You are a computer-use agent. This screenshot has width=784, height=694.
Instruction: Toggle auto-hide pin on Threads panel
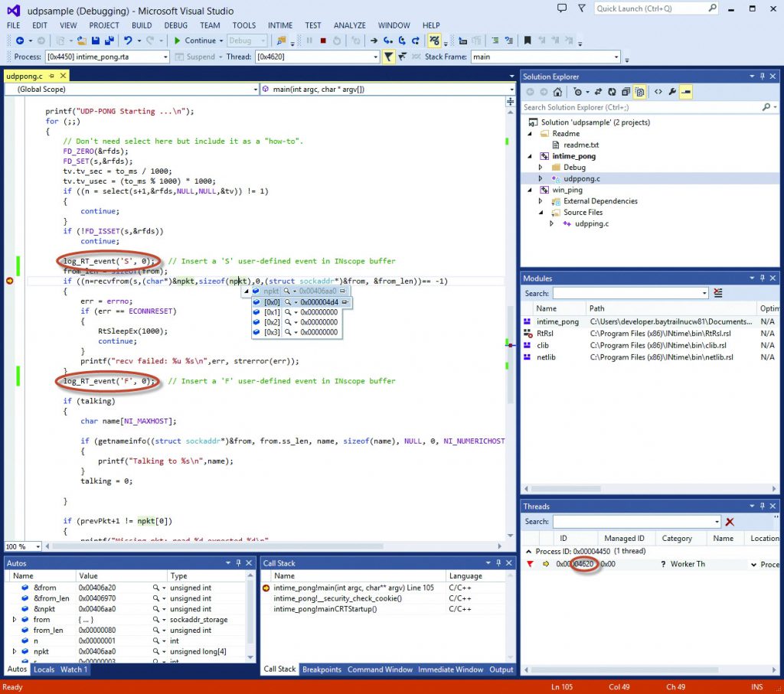[x=762, y=507]
